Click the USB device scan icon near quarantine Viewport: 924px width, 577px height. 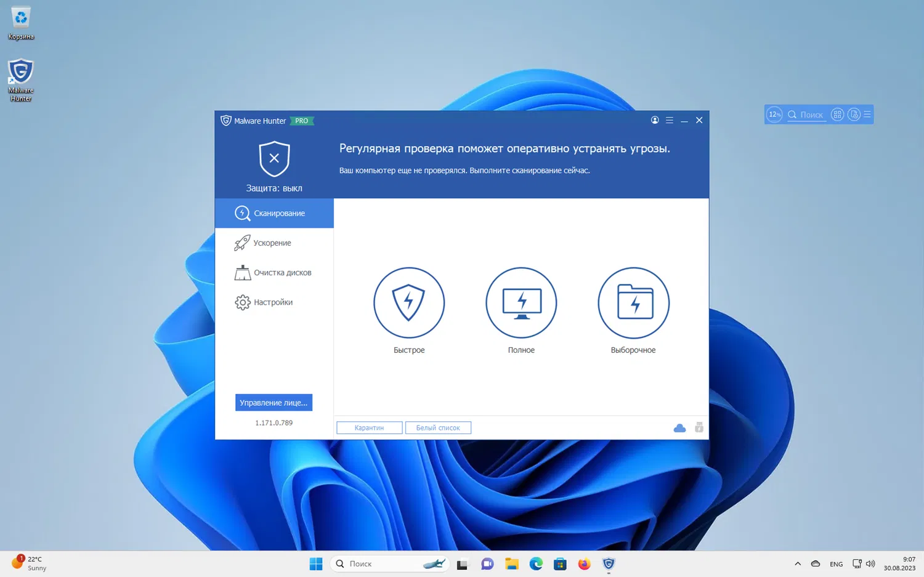699,427
